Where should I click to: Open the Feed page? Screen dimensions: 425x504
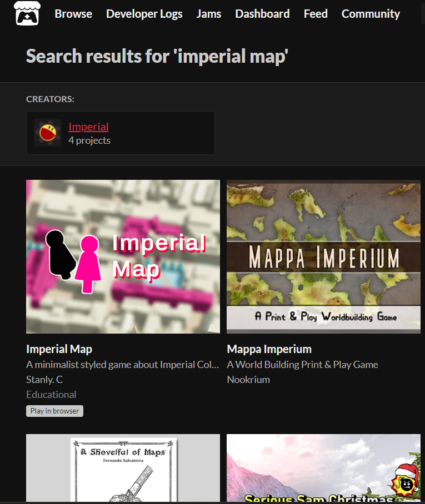click(x=316, y=14)
